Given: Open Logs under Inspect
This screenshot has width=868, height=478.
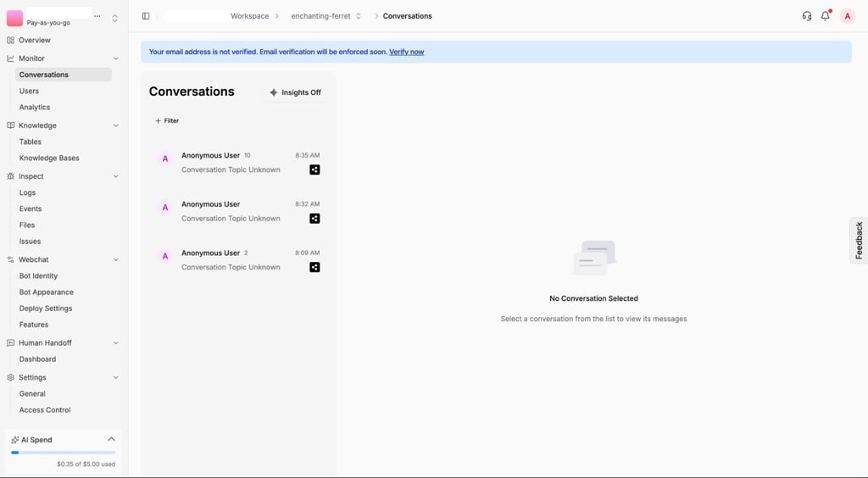Looking at the screenshot, I should tap(27, 192).
